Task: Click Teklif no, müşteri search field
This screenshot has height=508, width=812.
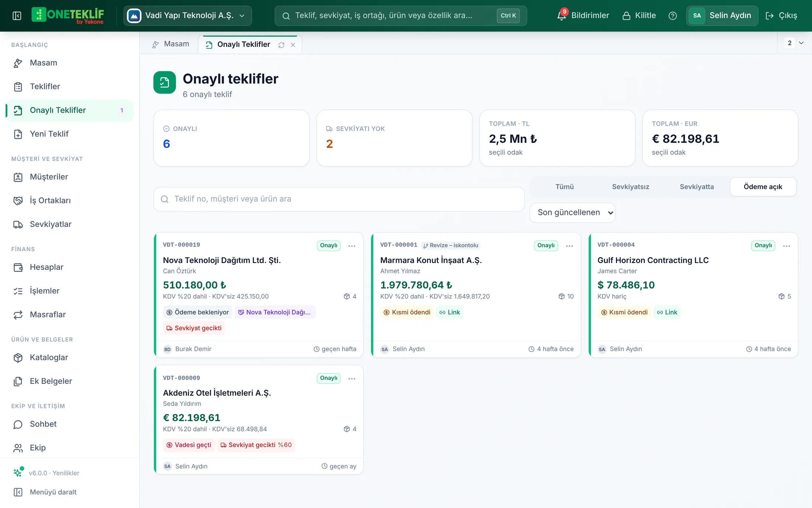Action: tap(339, 199)
